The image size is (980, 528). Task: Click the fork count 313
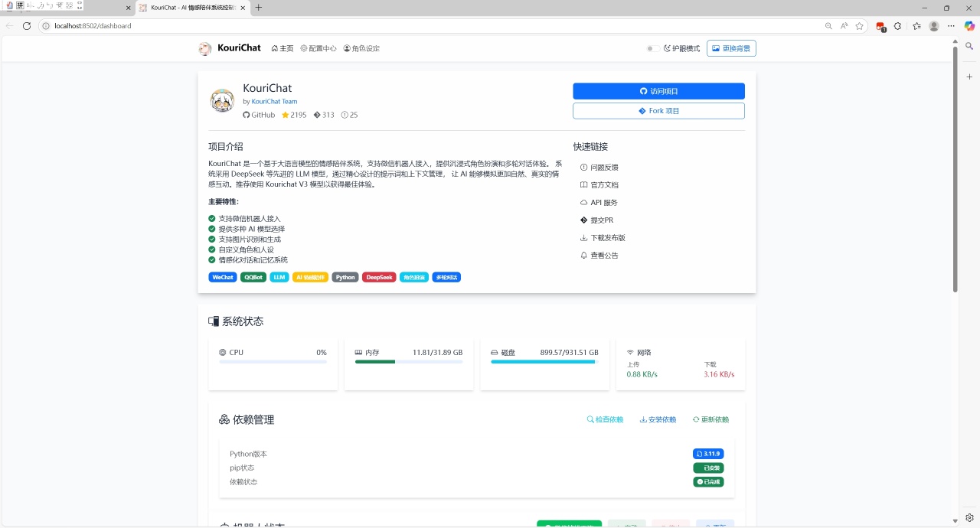324,115
